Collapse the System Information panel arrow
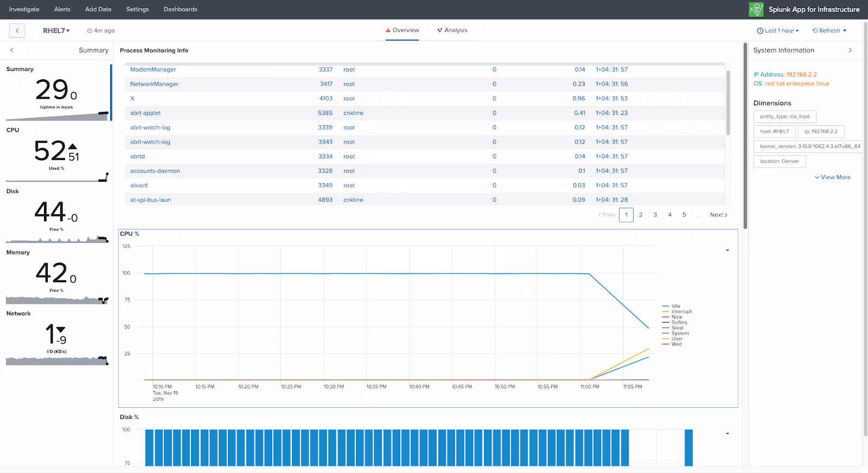 (x=850, y=50)
